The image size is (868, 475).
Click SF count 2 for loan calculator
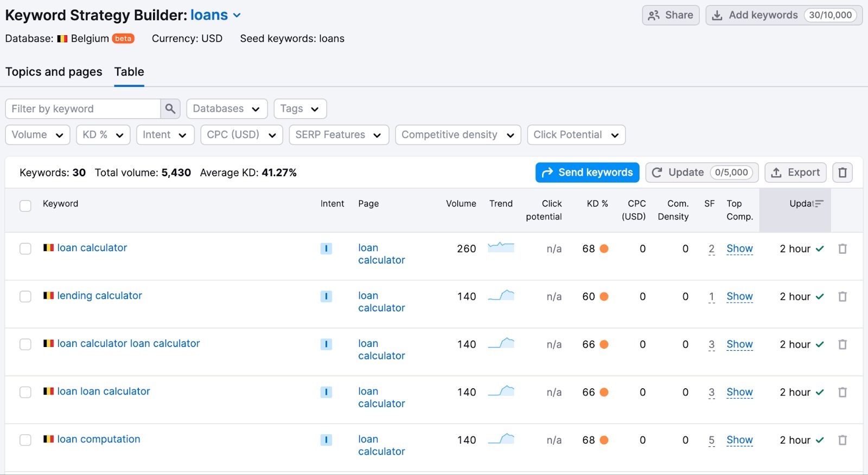(711, 248)
